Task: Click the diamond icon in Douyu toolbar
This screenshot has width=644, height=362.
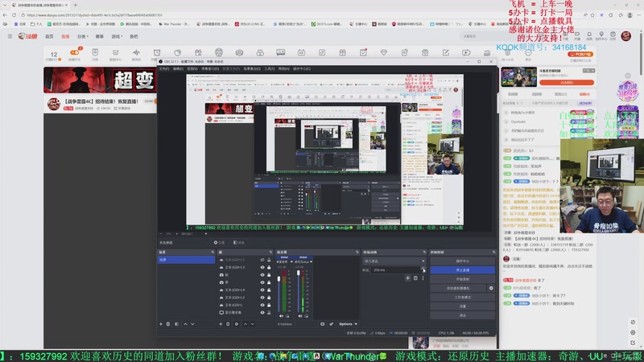Action: (384, 52)
